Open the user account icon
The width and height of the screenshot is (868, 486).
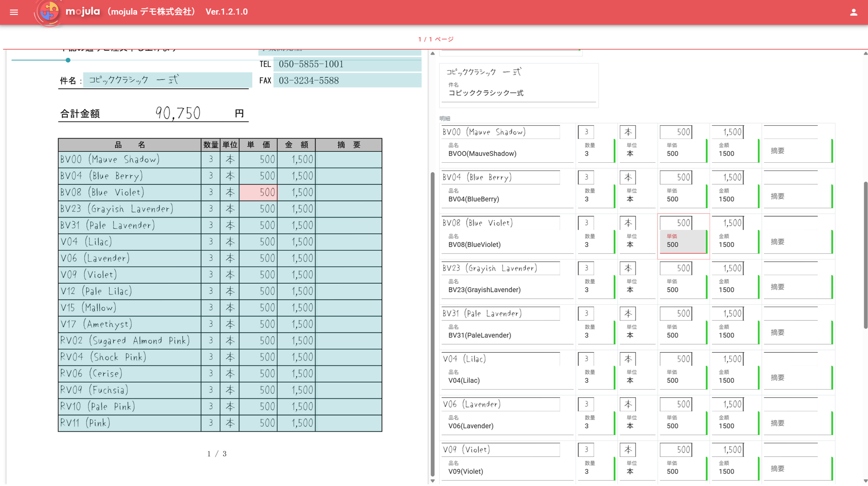[854, 12]
